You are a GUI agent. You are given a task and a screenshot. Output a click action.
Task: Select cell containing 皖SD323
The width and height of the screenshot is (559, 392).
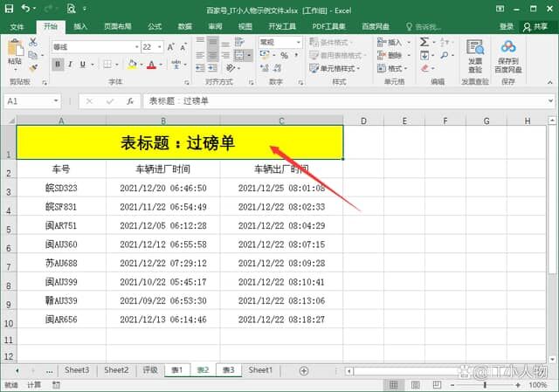pos(61,189)
